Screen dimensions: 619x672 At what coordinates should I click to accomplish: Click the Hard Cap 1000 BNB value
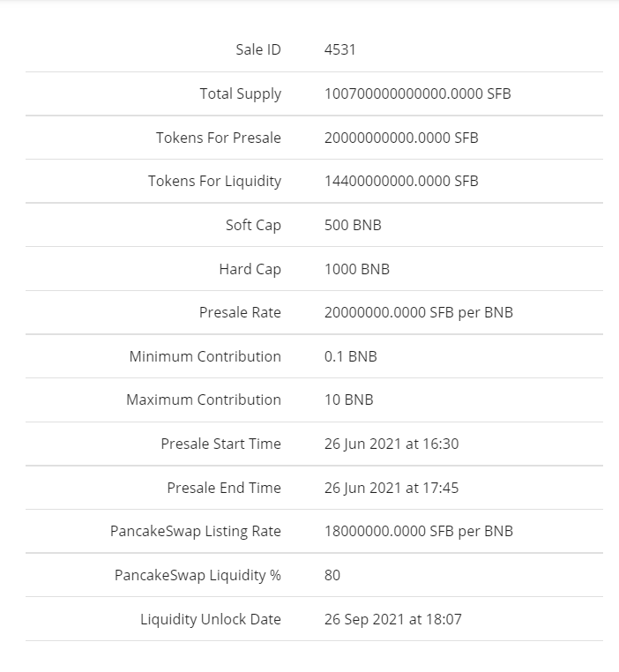(x=357, y=270)
